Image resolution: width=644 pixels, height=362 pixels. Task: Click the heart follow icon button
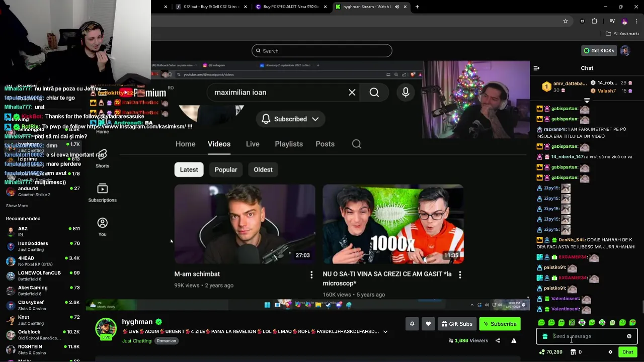[428, 324]
